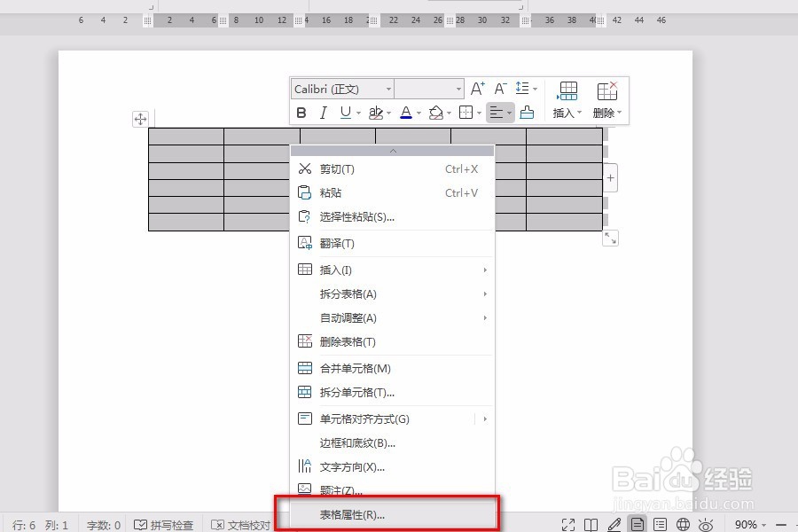The height and width of the screenshot is (532, 798).
Task: Switch to writing mode pen icon
Action: click(614, 524)
